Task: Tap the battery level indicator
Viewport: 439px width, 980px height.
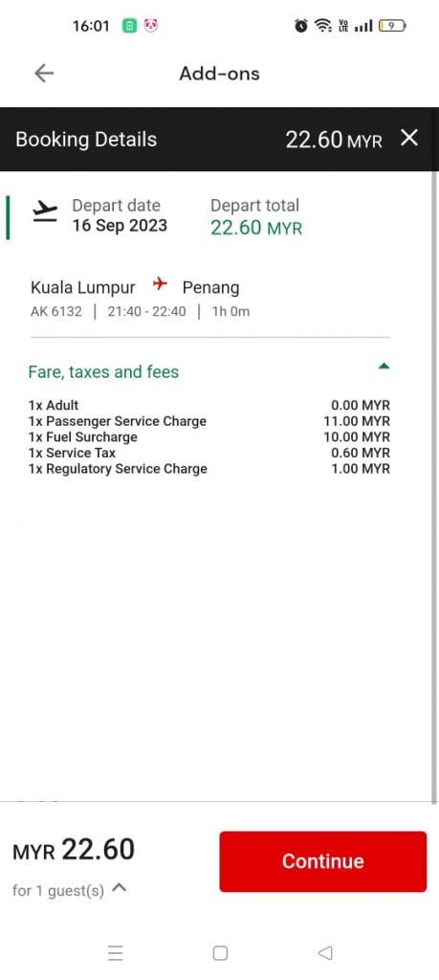Action: click(393, 26)
